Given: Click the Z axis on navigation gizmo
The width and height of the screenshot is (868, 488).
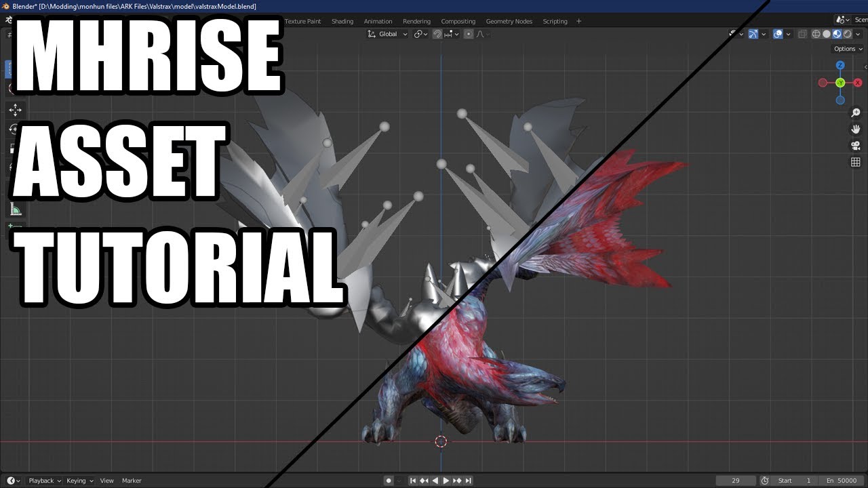Looking at the screenshot, I should pyautogui.click(x=840, y=66).
